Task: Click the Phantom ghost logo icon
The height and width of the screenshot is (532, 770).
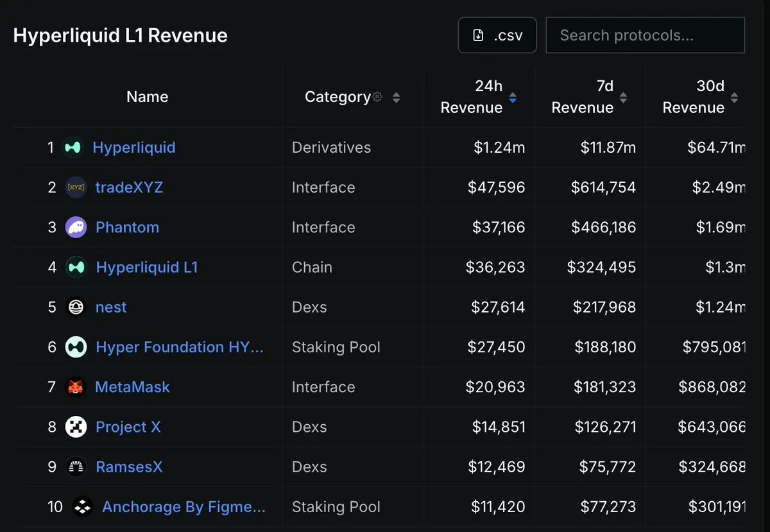Action: [x=76, y=227]
